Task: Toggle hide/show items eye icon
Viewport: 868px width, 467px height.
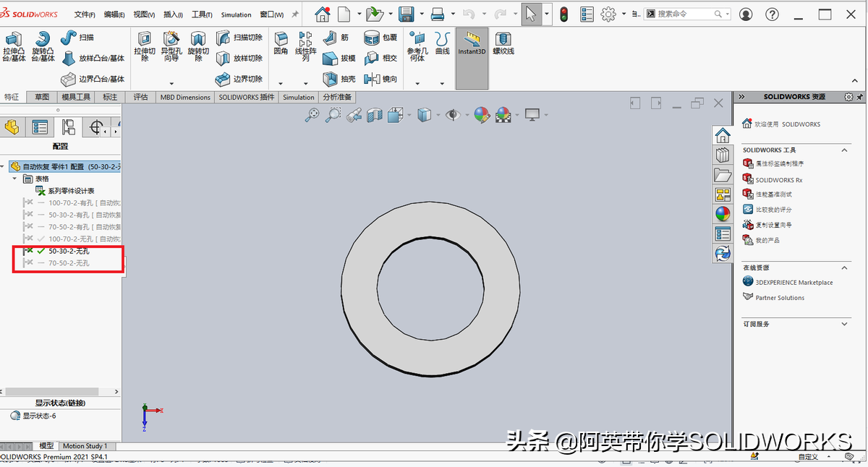Action: click(453, 114)
